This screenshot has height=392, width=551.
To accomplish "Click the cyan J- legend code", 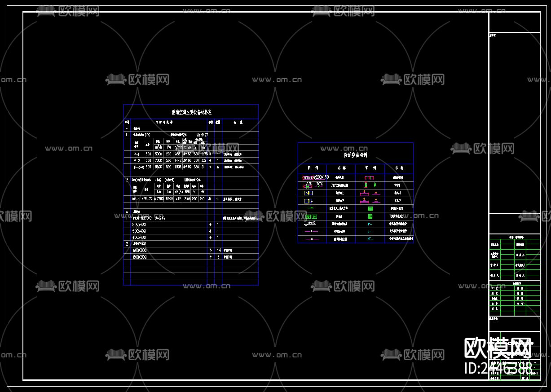I will [370, 232].
